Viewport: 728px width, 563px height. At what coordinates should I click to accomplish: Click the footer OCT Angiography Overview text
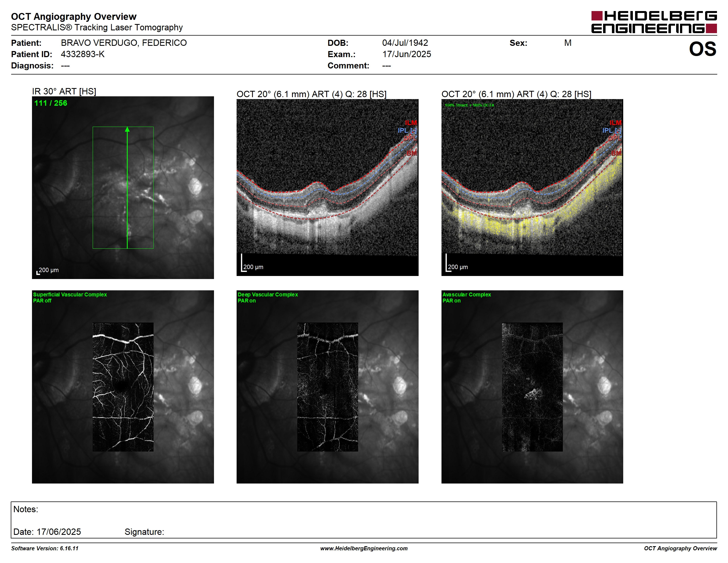pos(680,548)
